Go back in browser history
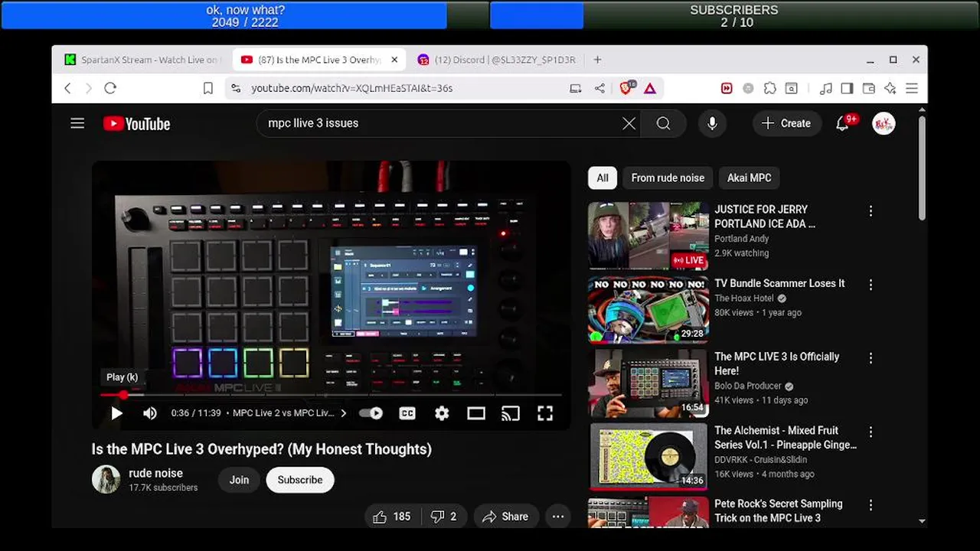This screenshot has width=980, height=551. pos(67,88)
